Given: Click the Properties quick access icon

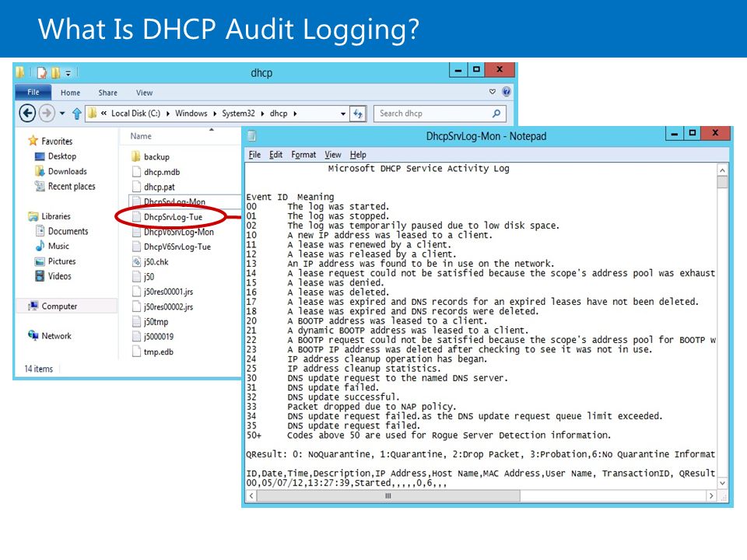Looking at the screenshot, I should 42,73.
